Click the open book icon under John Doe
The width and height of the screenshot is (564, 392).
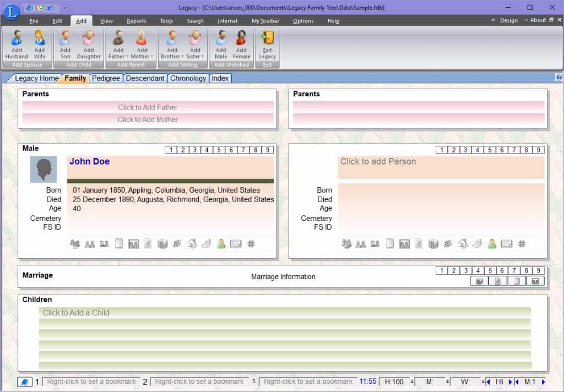coord(236,244)
